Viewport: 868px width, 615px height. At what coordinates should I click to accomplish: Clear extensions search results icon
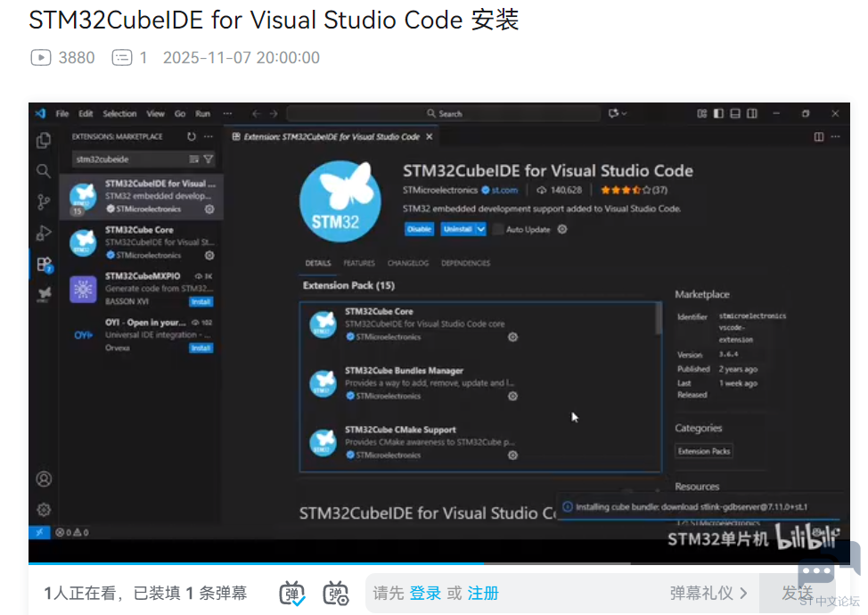193,160
